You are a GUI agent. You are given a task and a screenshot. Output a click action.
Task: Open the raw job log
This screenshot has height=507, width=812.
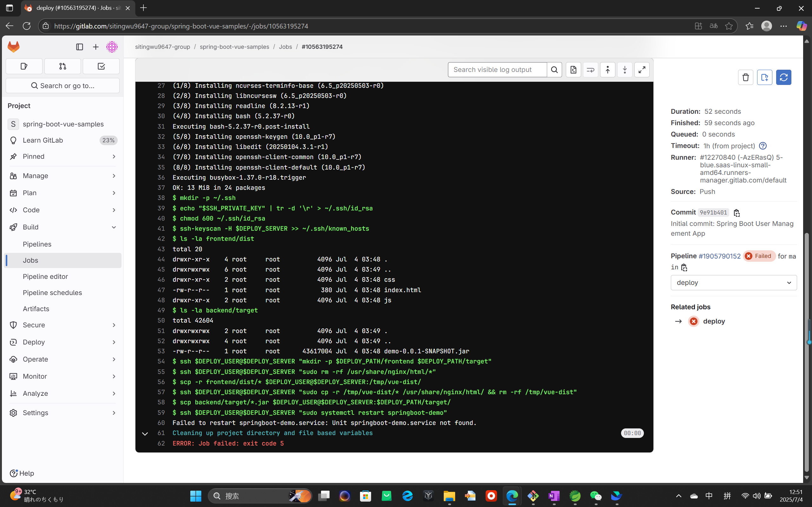coord(573,69)
